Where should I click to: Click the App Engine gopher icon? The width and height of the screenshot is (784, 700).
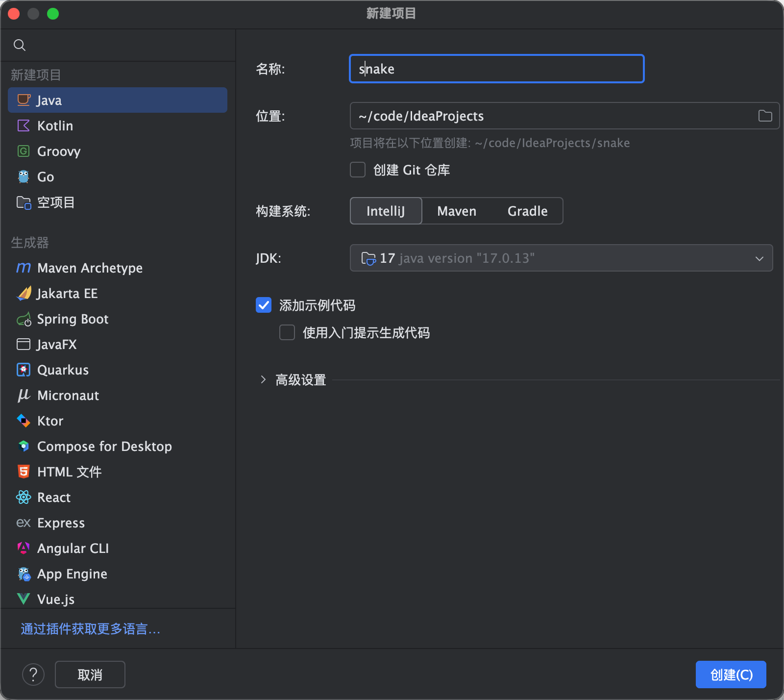coord(24,574)
